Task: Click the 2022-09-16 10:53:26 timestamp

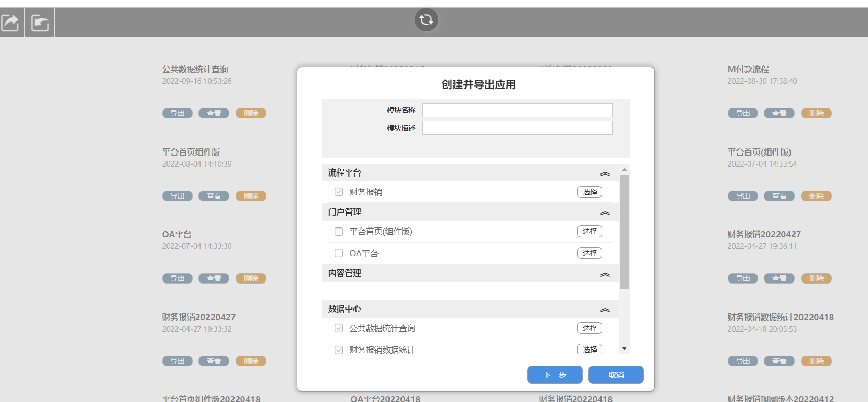Action: [197, 81]
